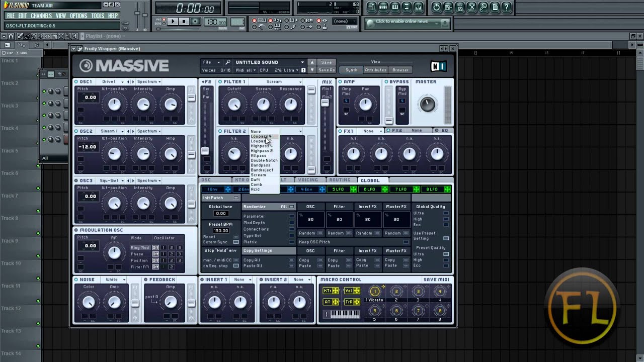The image size is (644, 362).
Task: Click the Macro 1 Vibrato knob
Action: [374, 291]
